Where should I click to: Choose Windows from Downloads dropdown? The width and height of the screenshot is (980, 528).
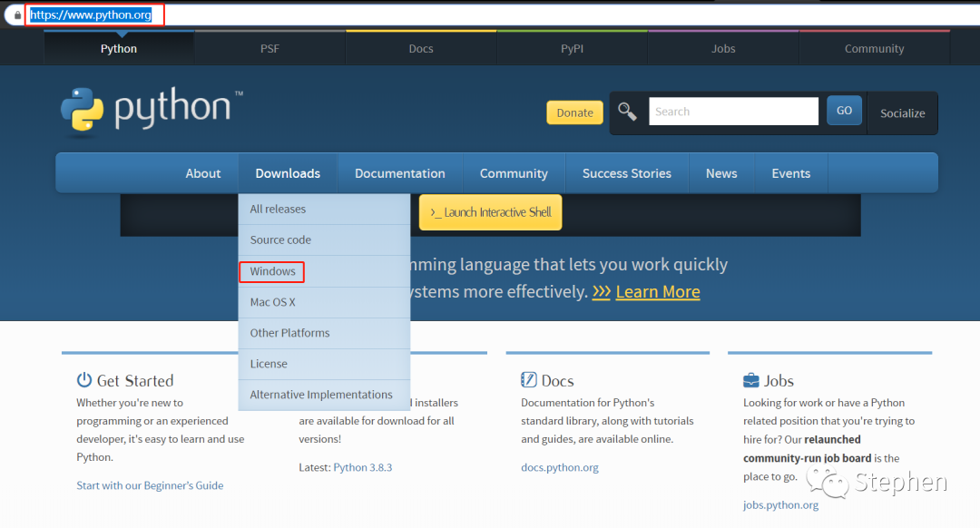[x=324, y=271]
